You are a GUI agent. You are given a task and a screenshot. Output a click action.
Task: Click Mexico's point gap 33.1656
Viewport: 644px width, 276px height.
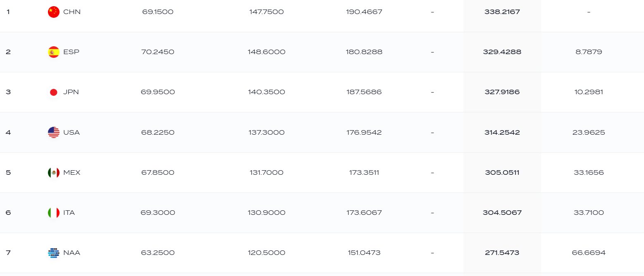point(589,172)
